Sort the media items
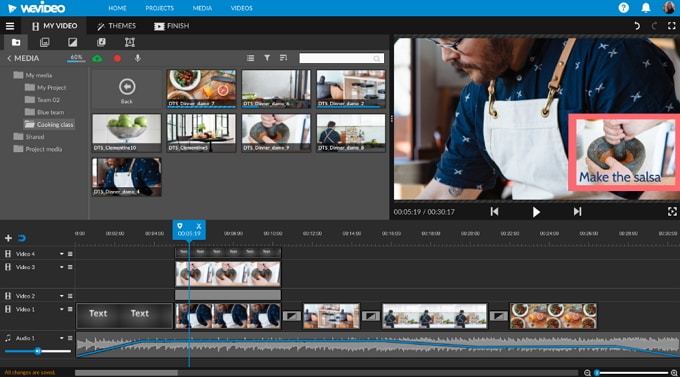This screenshot has height=377, width=680. click(283, 58)
